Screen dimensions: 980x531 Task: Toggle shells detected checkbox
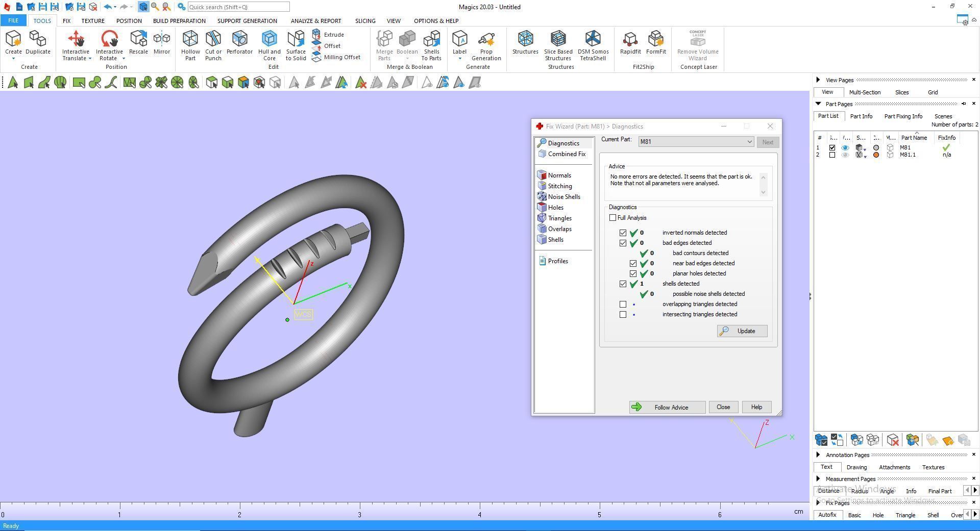coord(623,284)
